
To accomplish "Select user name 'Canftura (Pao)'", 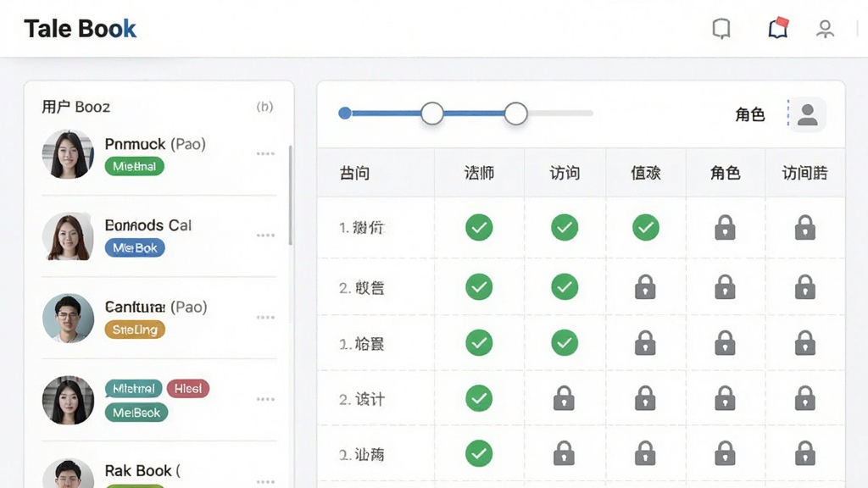I will tap(156, 307).
